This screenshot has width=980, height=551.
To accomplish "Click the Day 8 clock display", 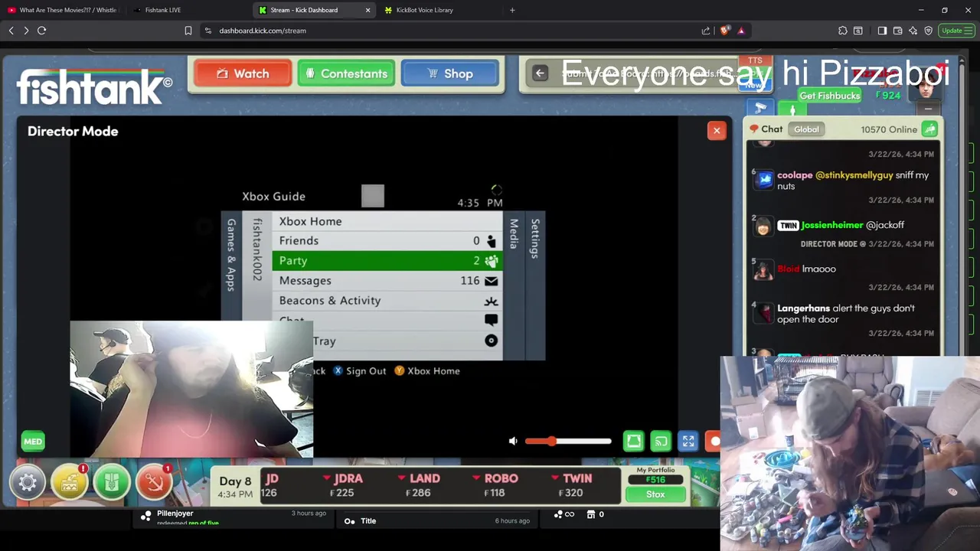I will click(x=235, y=487).
